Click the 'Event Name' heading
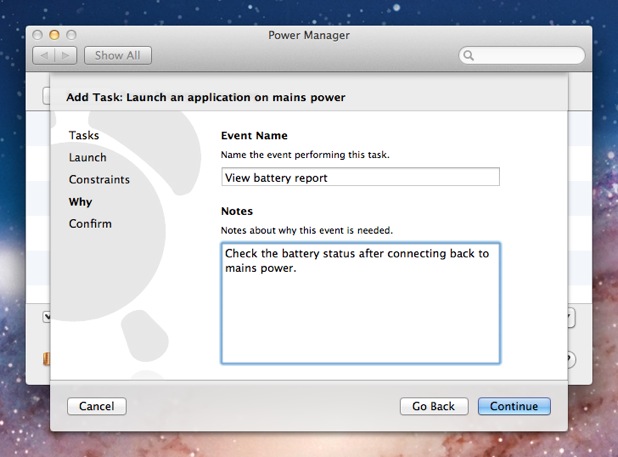618x457 pixels. [254, 136]
